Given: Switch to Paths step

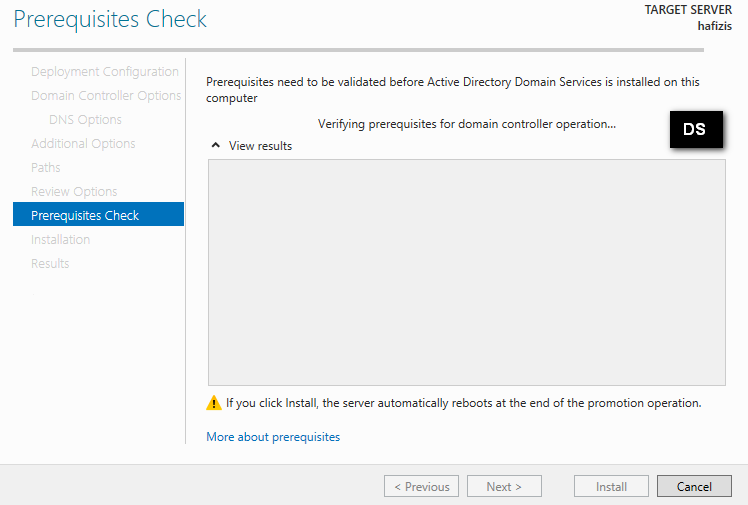Looking at the screenshot, I should point(46,168).
